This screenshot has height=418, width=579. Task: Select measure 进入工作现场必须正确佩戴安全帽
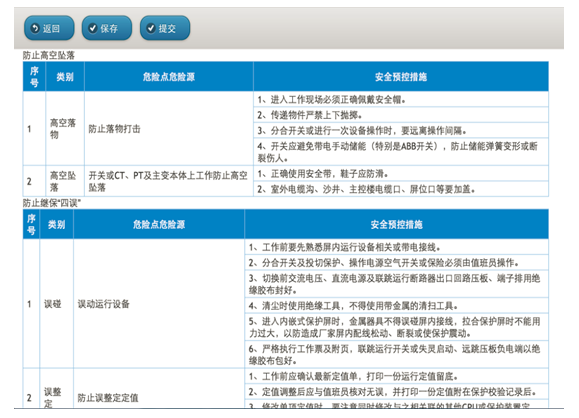click(401, 99)
